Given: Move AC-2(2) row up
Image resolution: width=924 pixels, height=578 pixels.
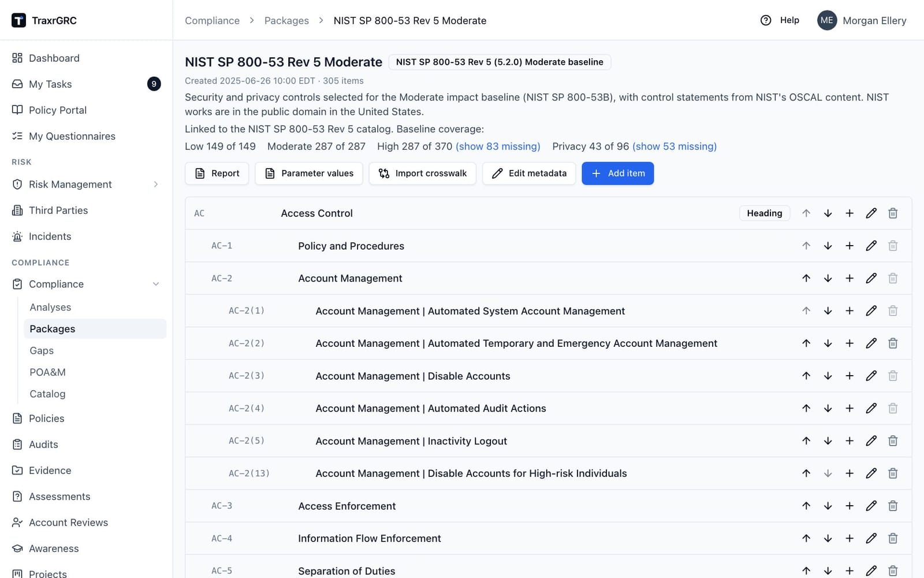Looking at the screenshot, I should click(x=806, y=343).
